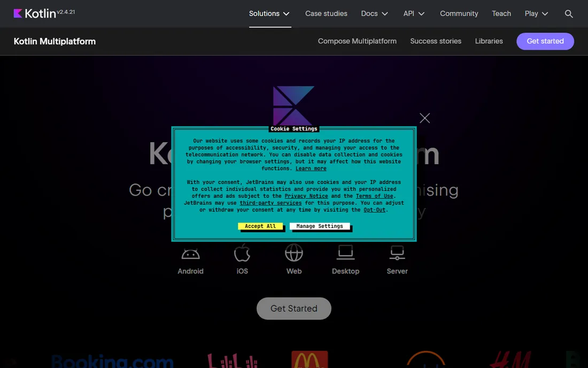Screen dimensions: 588x368
Task: Open the Teach page
Action: tap(501, 13)
